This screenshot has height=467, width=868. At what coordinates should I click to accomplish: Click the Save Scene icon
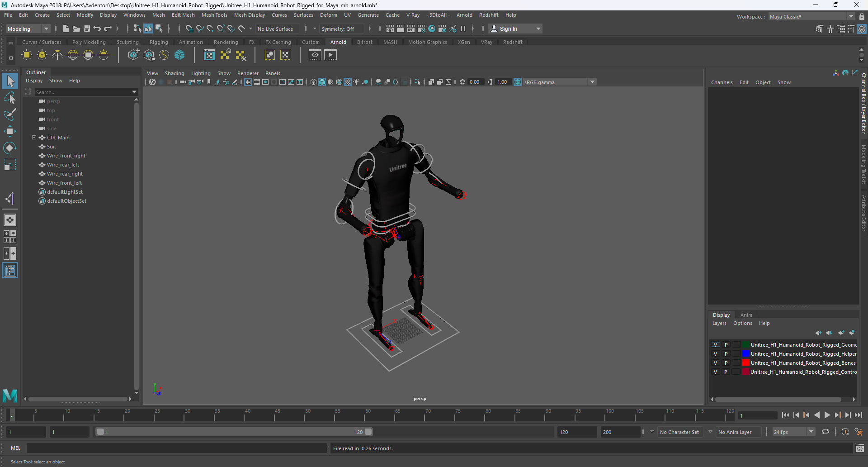point(87,29)
